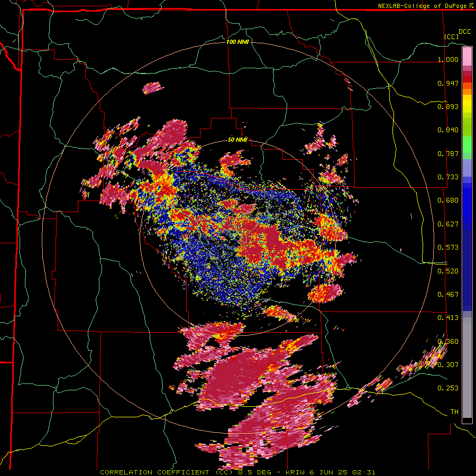Select the 0.893 legend value
Screen dimensions: 476x476
(448, 106)
